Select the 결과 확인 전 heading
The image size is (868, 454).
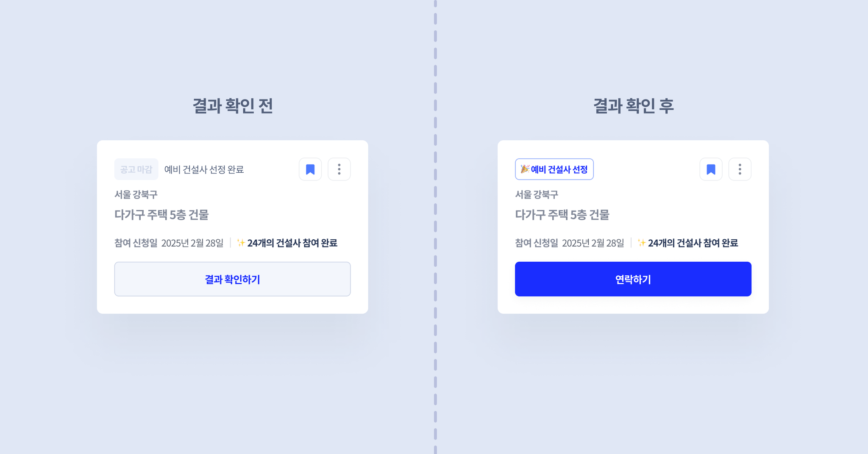233,106
